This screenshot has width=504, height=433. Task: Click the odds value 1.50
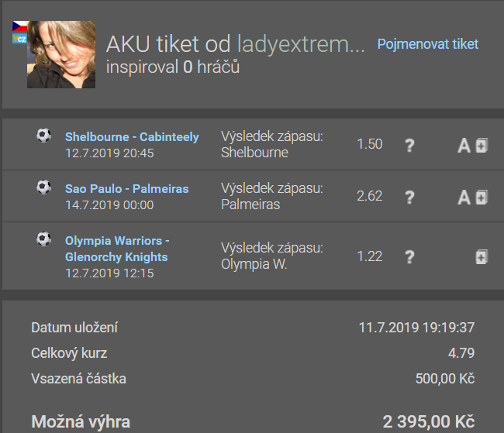point(370,144)
